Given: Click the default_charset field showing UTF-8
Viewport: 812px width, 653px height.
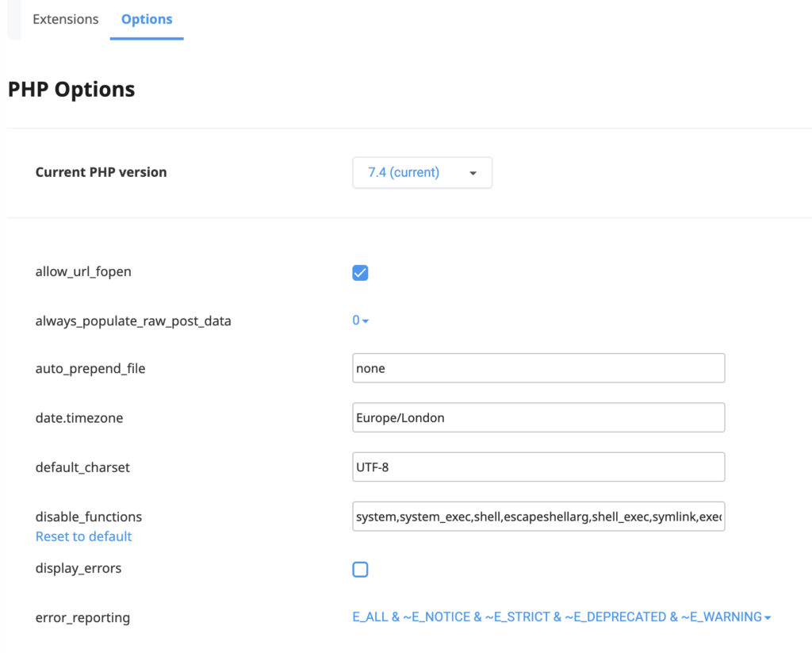Looking at the screenshot, I should [538, 467].
